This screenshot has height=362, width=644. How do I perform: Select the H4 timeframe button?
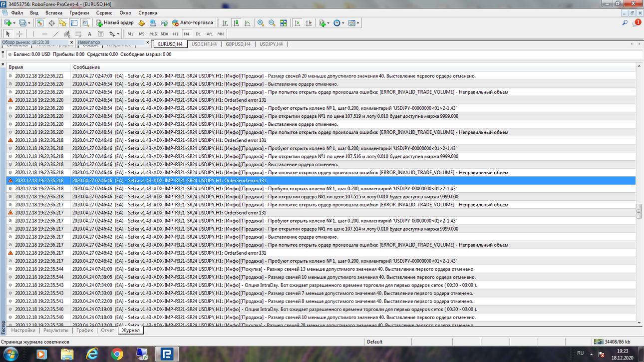click(x=187, y=34)
